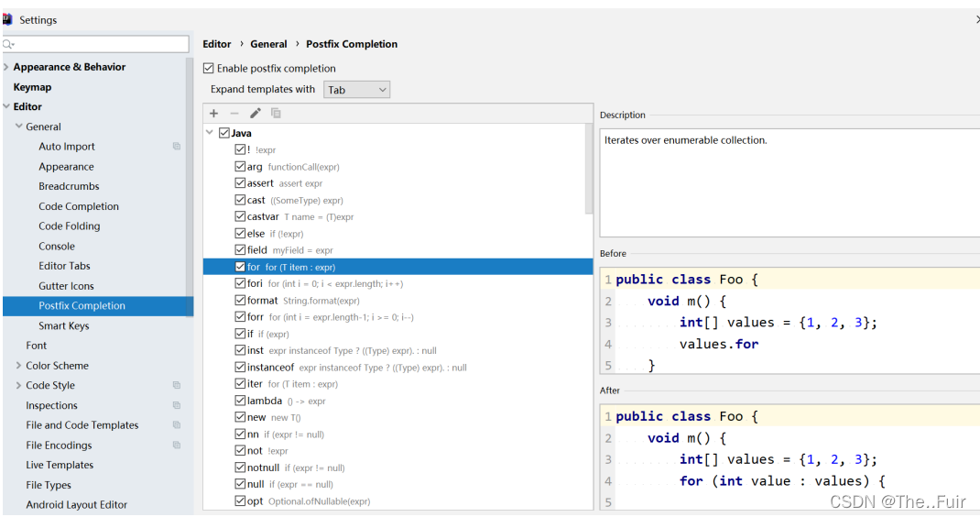Toggle the 'opt' template checkbox
Screen dimensions: 980x517
click(240, 500)
